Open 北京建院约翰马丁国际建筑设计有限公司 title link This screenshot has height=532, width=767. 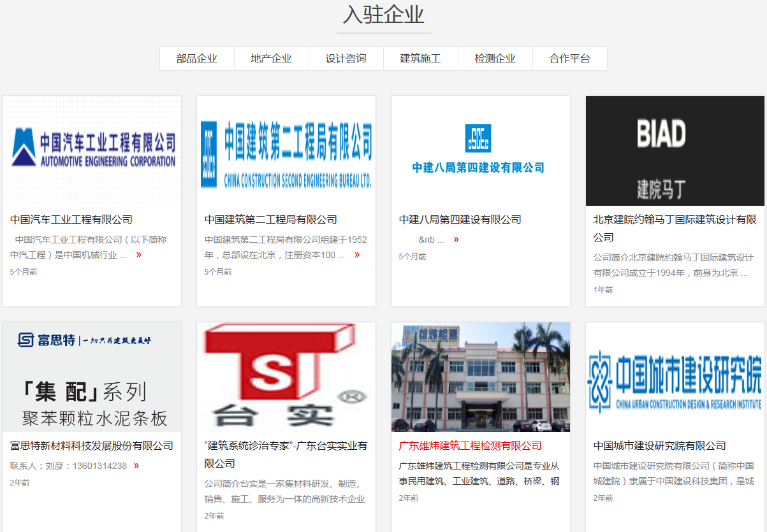click(x=675, y=229)
